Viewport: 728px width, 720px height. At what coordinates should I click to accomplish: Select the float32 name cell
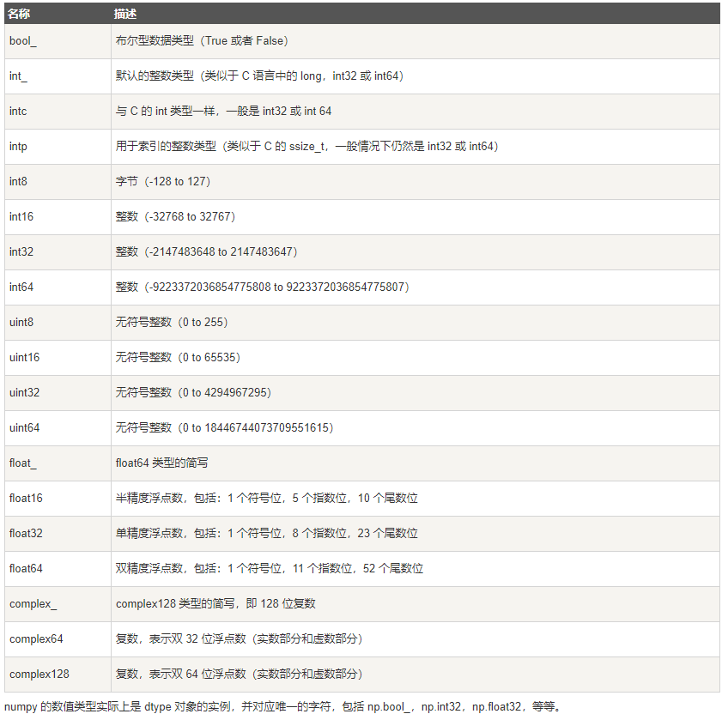[58, 534]
